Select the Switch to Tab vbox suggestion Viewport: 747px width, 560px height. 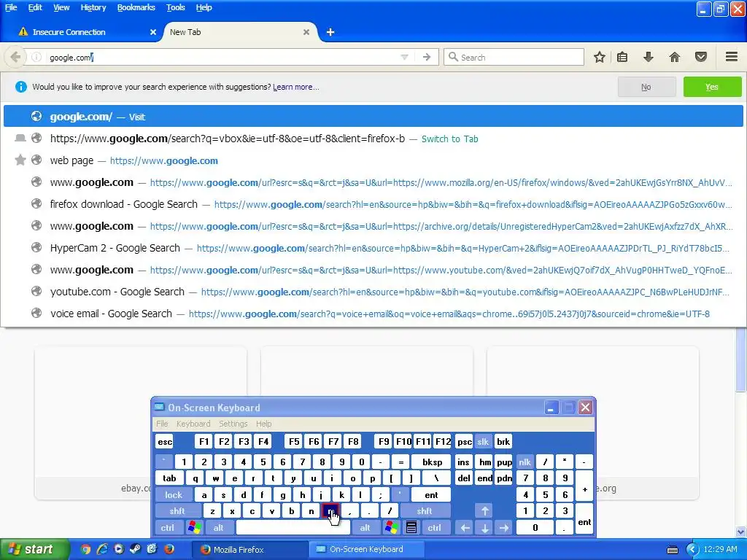[x=373, y=139]
